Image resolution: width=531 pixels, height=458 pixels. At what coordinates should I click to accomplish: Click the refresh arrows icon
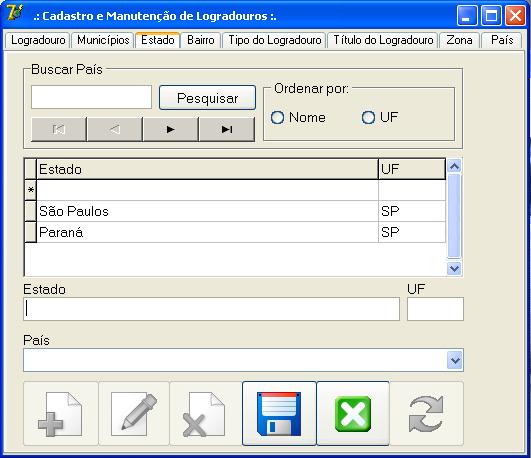(x=426, y=413)
